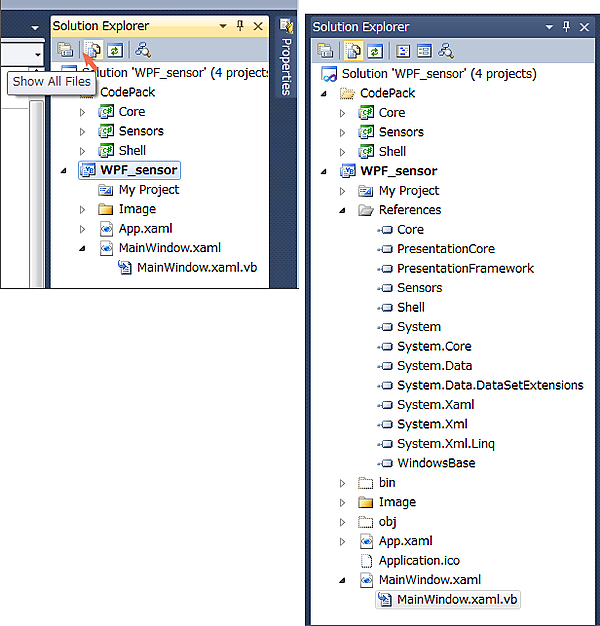Screen dimensions: 600x626
Task: Click References folder icon in right panel
Action: tap(366, 210)
